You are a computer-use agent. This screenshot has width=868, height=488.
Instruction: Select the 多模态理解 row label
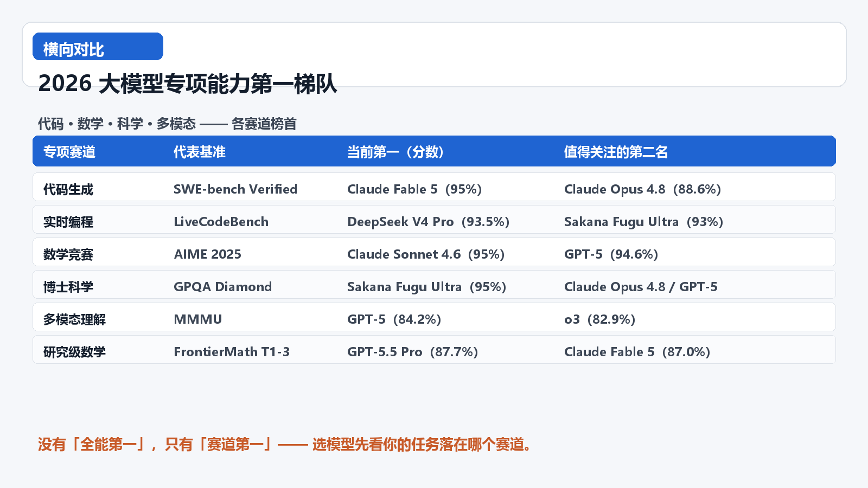[x=75, y=319]
